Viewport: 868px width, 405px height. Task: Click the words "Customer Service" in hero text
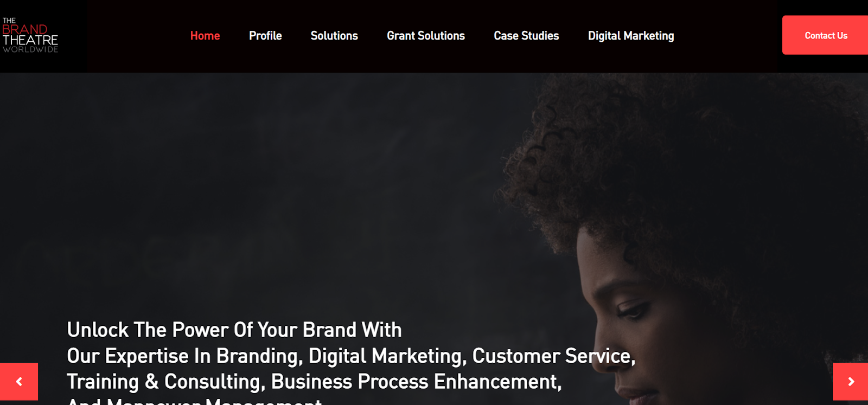click(554, 356)
